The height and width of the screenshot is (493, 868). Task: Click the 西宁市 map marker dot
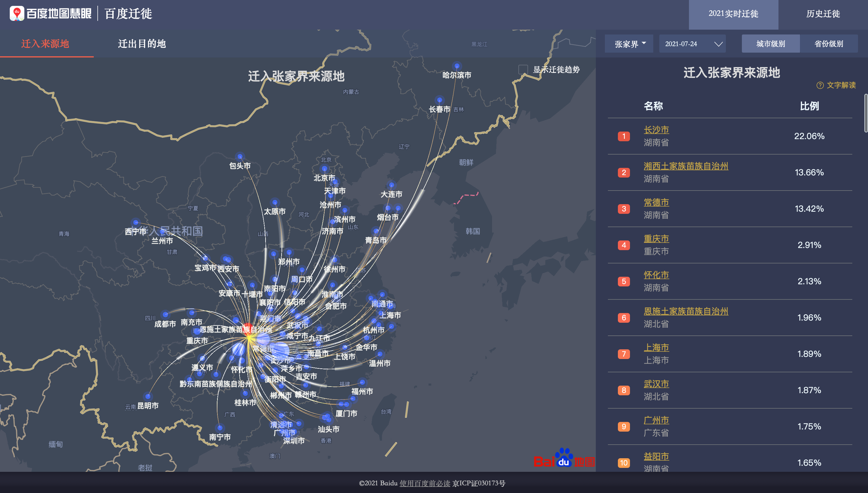click(136, 223)
